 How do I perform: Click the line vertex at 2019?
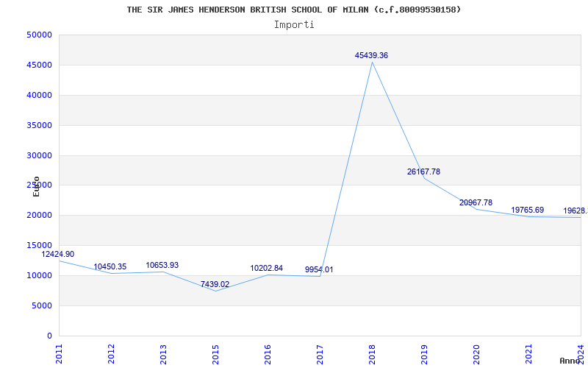424,178
